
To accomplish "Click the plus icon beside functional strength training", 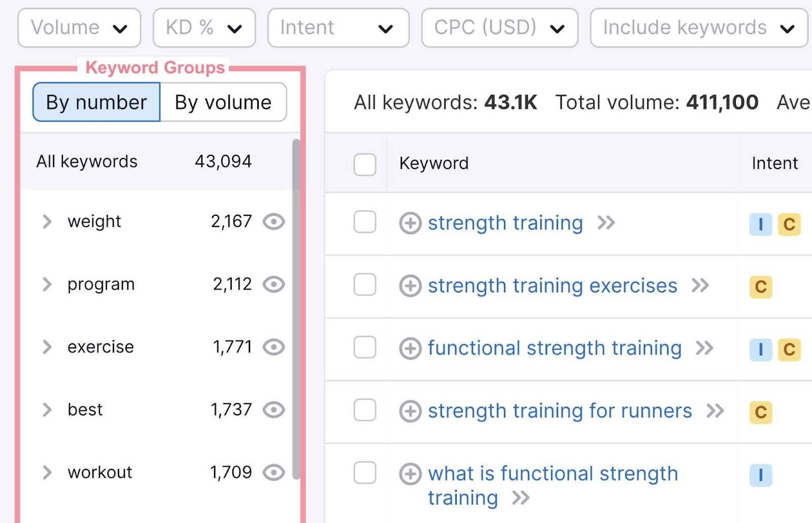I will pyautogui.click(x=410, y=348).
